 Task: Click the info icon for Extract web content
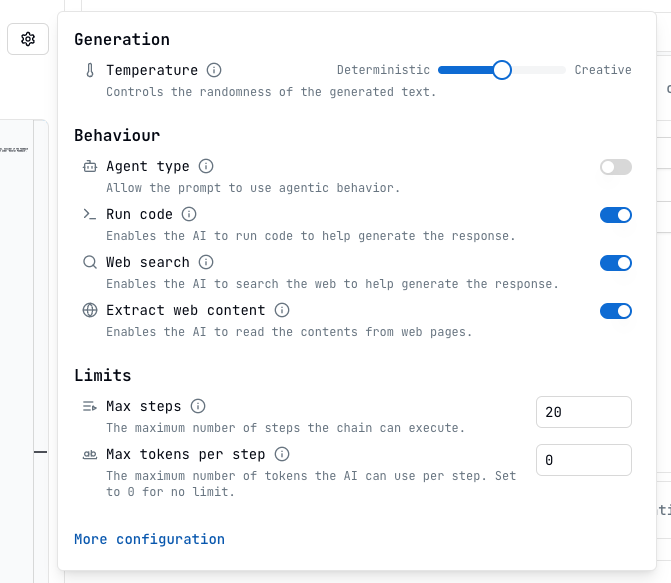tap(282, 310)
